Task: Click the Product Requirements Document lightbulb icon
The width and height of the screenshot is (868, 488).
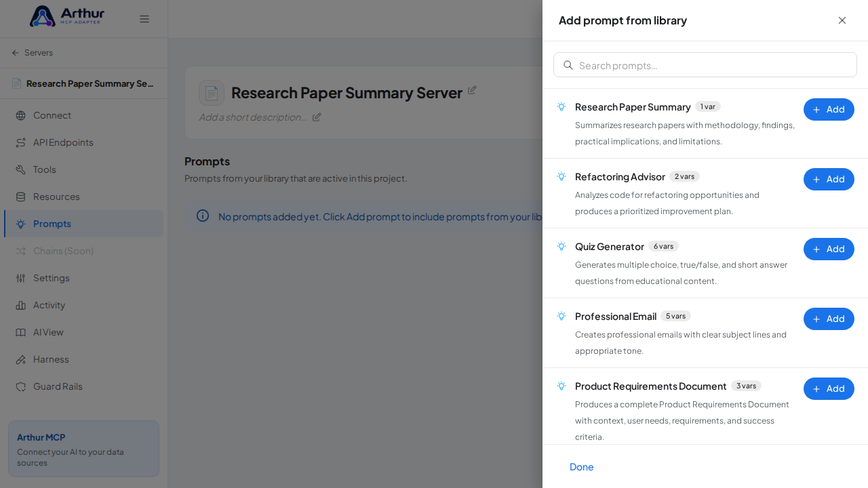Action: click(561, 386)
